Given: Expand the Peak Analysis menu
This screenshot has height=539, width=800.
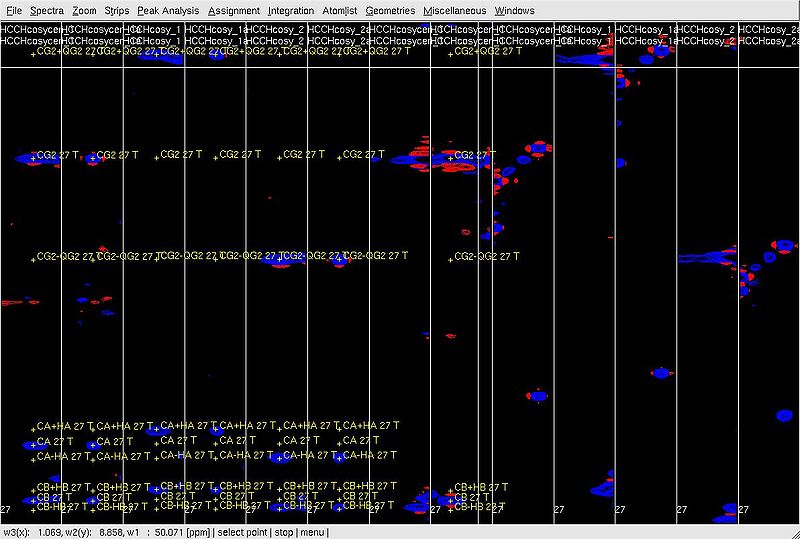Looking at the screenshot, I should pos(168,10).
